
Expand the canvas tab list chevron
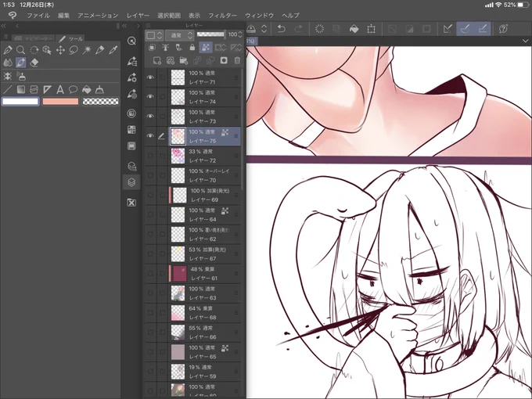click(x=525, y=41)
